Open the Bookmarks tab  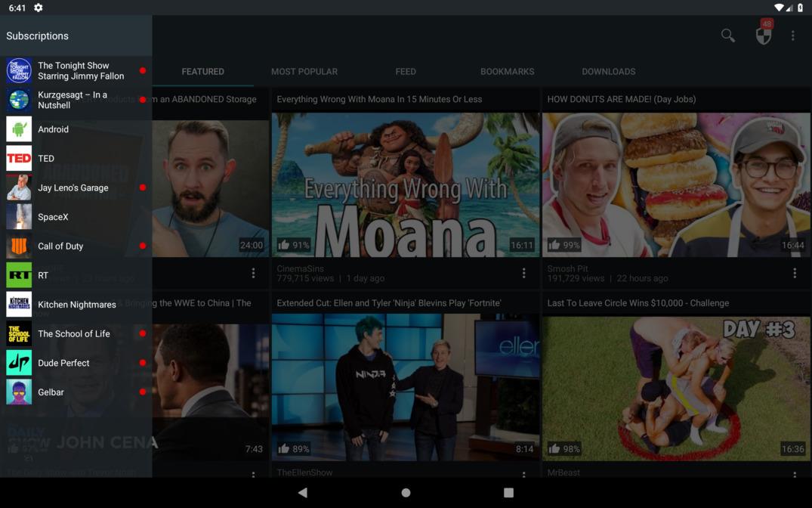507,72
